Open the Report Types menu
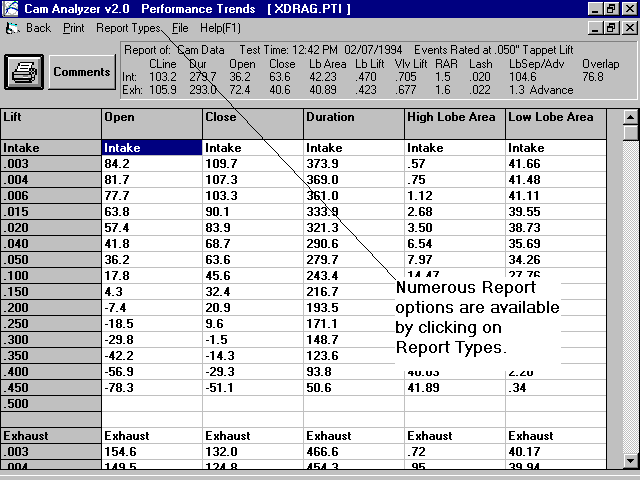This screenshot has height=480, width=640. [x=128, y=28]
